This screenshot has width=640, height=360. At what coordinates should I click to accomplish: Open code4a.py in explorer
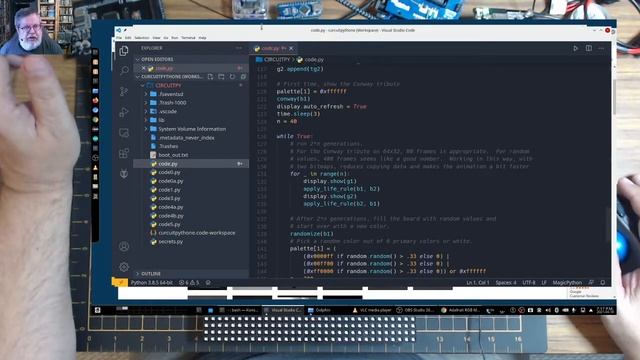coord(191,207)
